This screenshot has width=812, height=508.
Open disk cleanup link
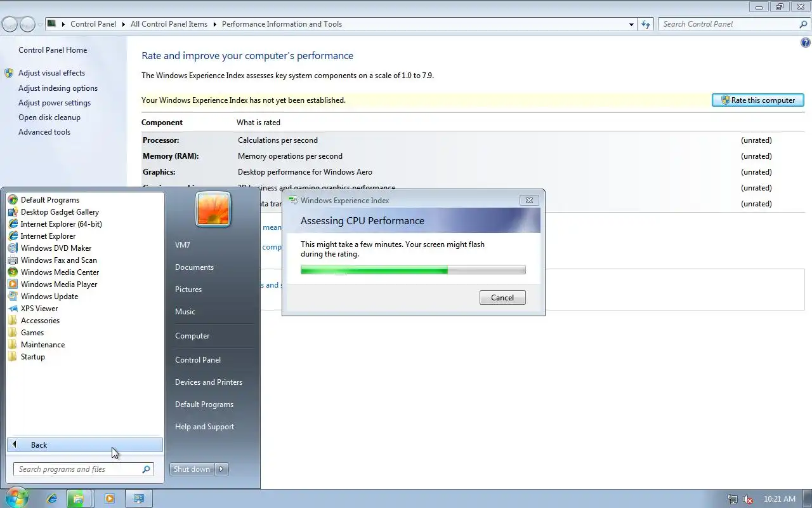(49, 117)
